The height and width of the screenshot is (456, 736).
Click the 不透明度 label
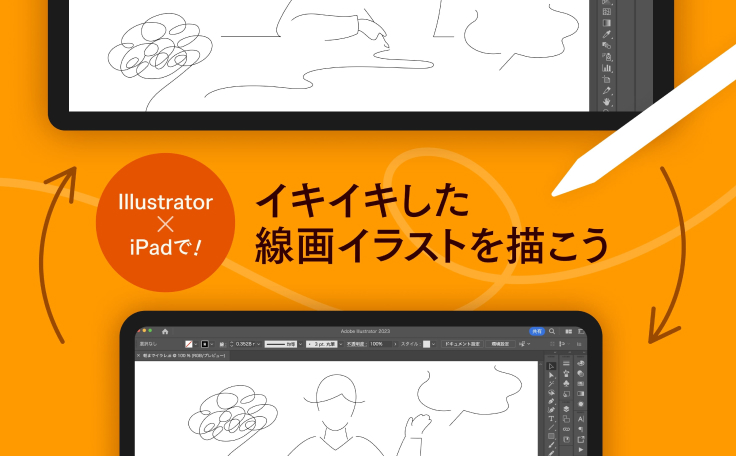[x=357, y=344]
